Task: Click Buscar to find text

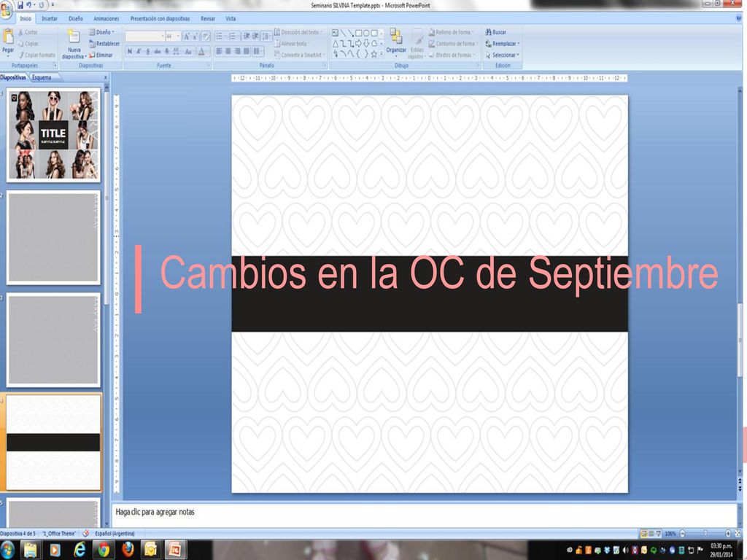Action: pos(495,32)
